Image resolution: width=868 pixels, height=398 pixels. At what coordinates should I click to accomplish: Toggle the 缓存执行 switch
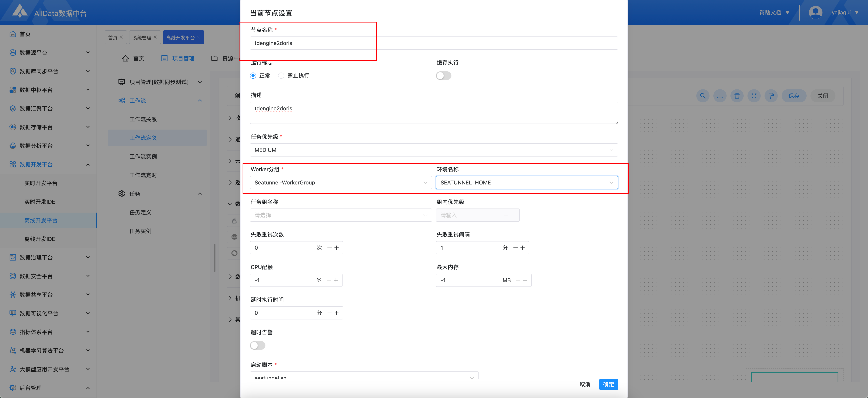(443, 76)
